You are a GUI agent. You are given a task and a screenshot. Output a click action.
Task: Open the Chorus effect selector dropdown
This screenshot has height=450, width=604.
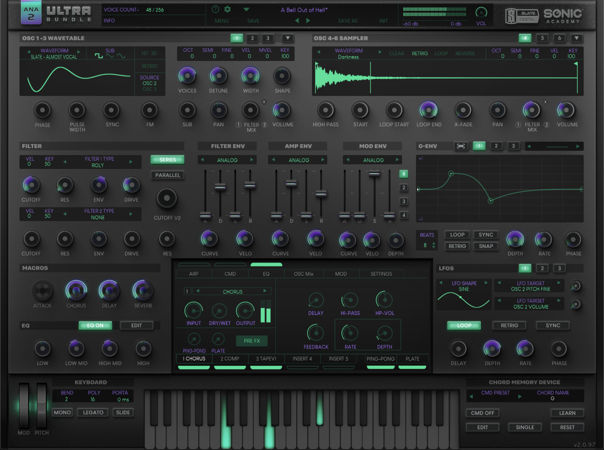[x=230, y=292]
